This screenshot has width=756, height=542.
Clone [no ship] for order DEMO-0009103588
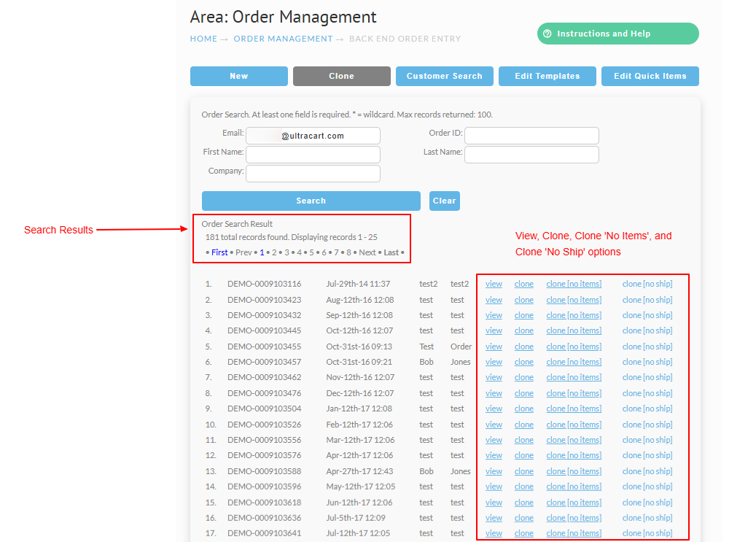click(x=647, y=471)
